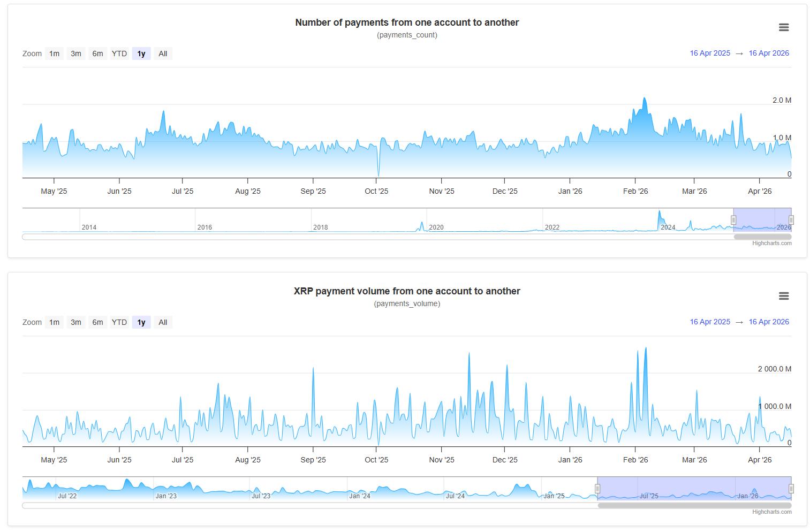810x532 pixels.
Task: Open the payments volume chart hamburger menu
Action: click(783, 296)
